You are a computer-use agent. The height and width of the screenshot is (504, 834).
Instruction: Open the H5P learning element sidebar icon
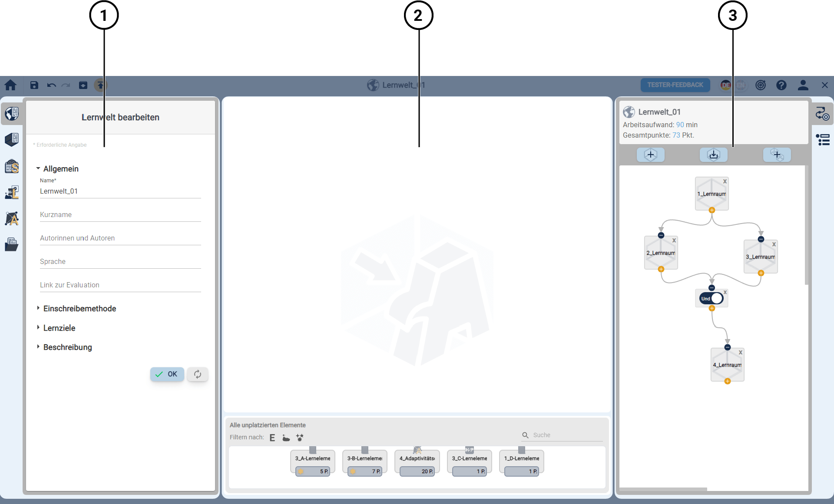[x=12, y=192]
